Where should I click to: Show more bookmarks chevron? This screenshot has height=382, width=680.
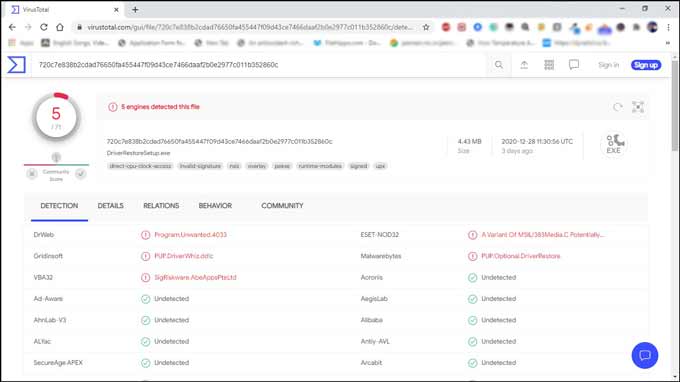667,42
